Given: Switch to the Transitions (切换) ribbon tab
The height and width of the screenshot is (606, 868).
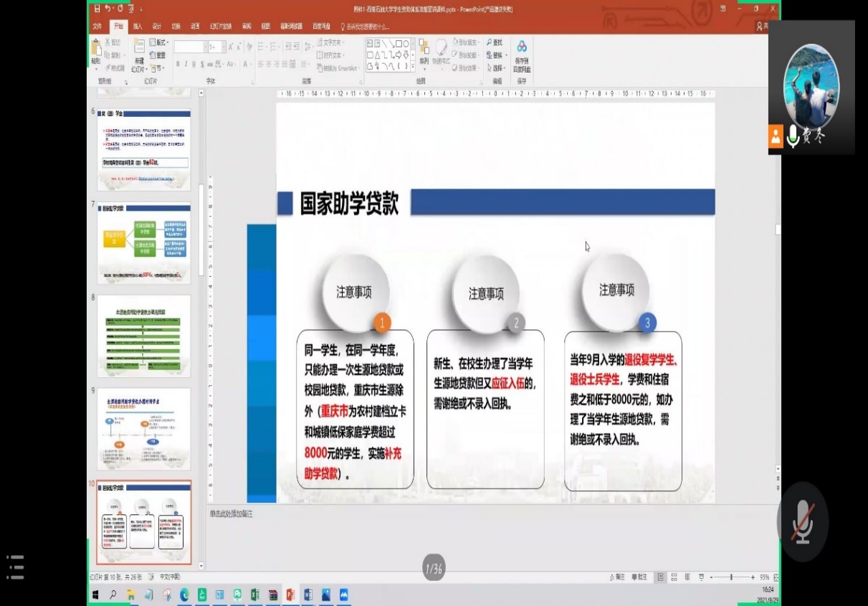Looking at the screenshot, I should pyautogui.click(x=176, y=27).
